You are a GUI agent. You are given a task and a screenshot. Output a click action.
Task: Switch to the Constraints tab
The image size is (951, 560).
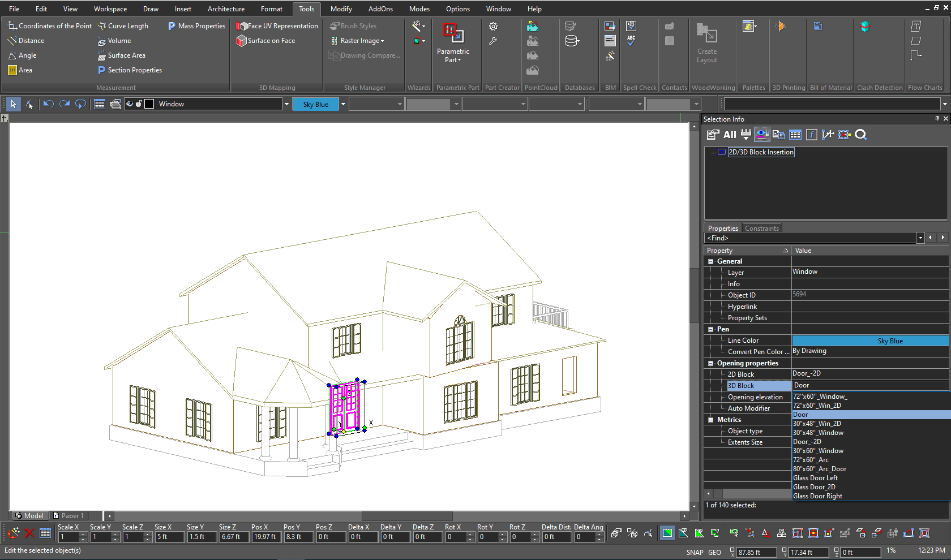pyautogui.click(x=761, y=229)
